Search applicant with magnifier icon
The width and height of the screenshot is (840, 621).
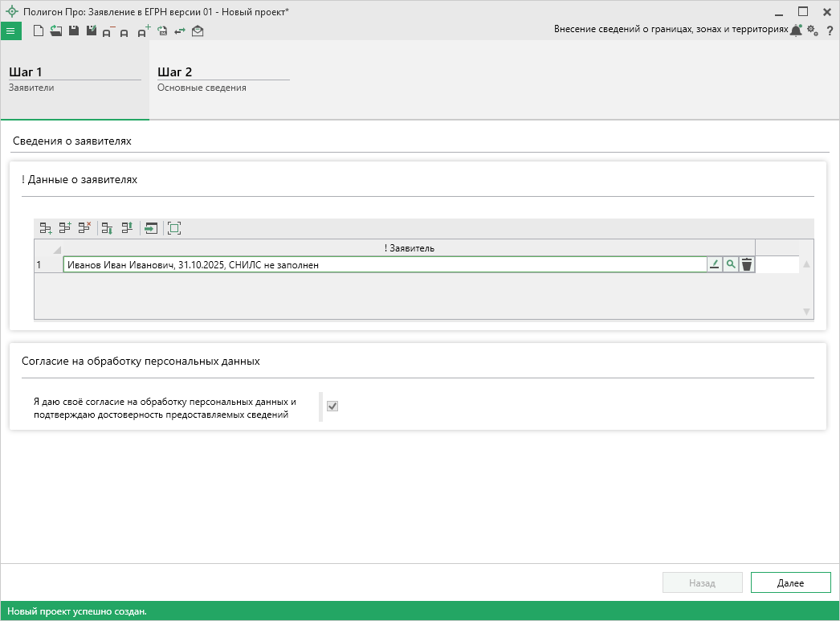point(730,264)
